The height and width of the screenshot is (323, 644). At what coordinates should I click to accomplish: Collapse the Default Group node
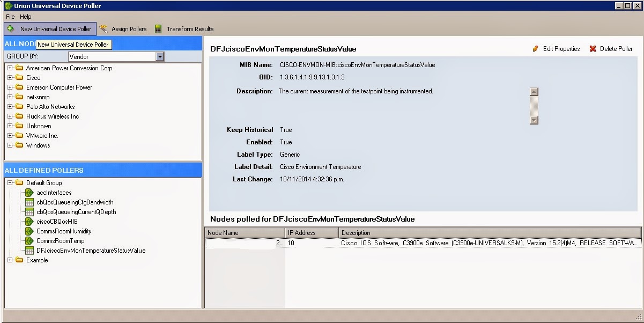(10, 183)
